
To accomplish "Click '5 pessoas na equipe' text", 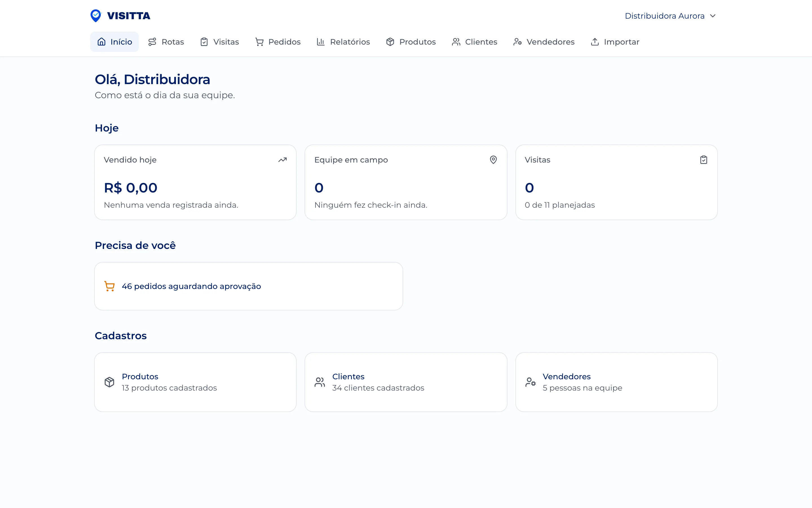I will [582, 388].
